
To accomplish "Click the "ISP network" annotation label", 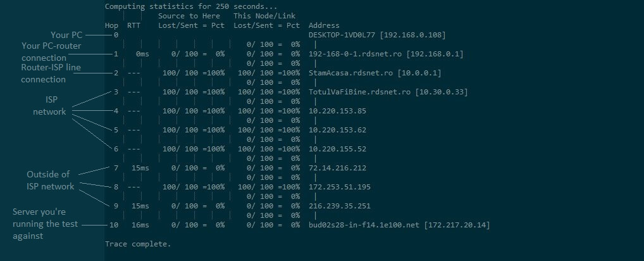I will (50, 105).
